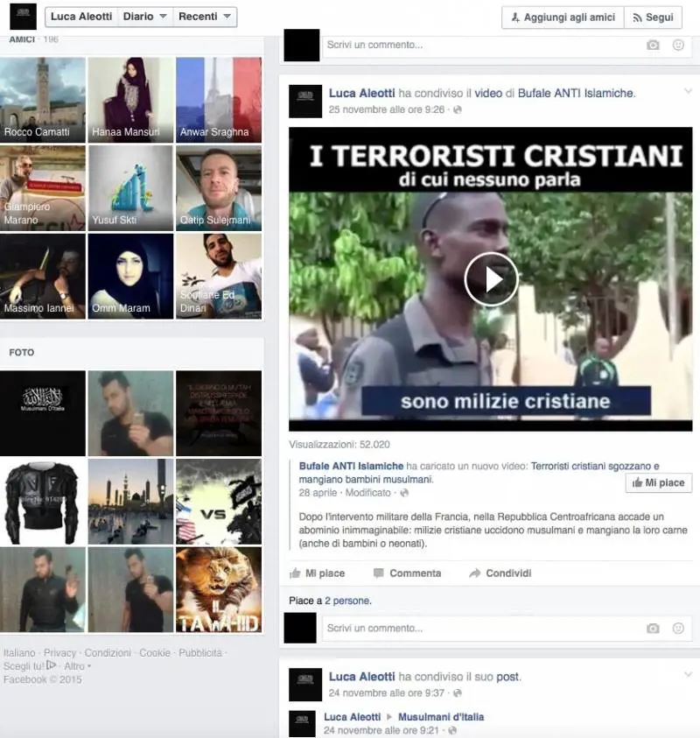This screenshot has width=700, height=738.
Task: Open friend Massimo Iannei's profile tile
Action: pos(43,277)
